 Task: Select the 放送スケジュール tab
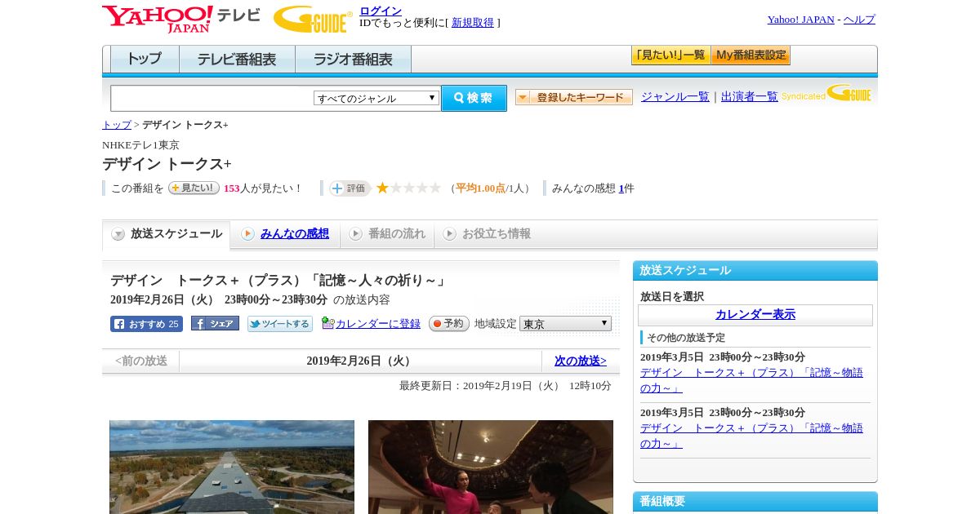167,234
